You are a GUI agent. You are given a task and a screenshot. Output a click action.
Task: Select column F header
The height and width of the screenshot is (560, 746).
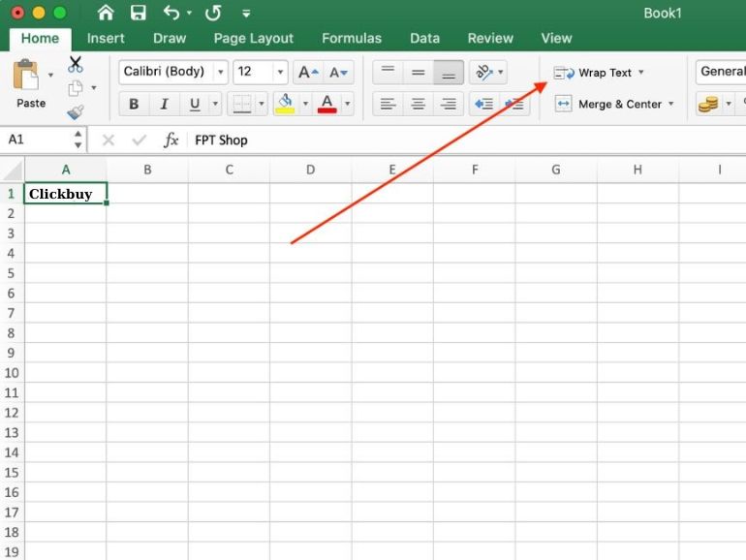(x=475, y=170)
